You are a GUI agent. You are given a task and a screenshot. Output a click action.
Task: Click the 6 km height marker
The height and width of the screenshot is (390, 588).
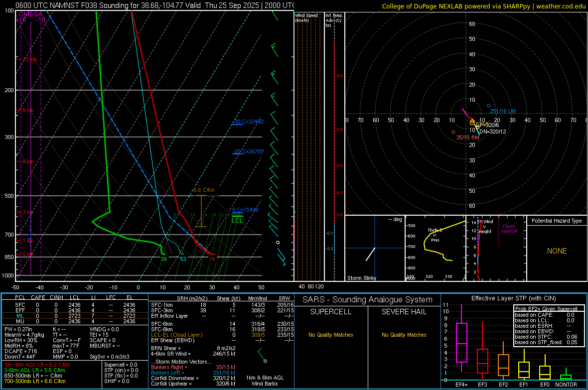point(28,161)
